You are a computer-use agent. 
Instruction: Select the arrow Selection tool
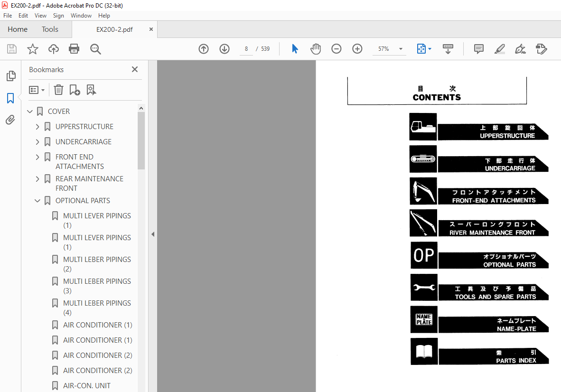[295, 48]
